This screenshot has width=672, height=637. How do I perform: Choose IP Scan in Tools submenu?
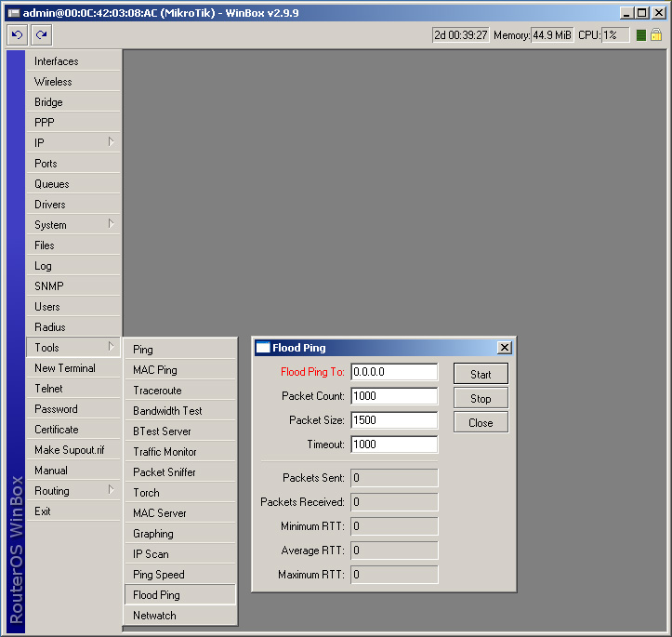(180, 554)
